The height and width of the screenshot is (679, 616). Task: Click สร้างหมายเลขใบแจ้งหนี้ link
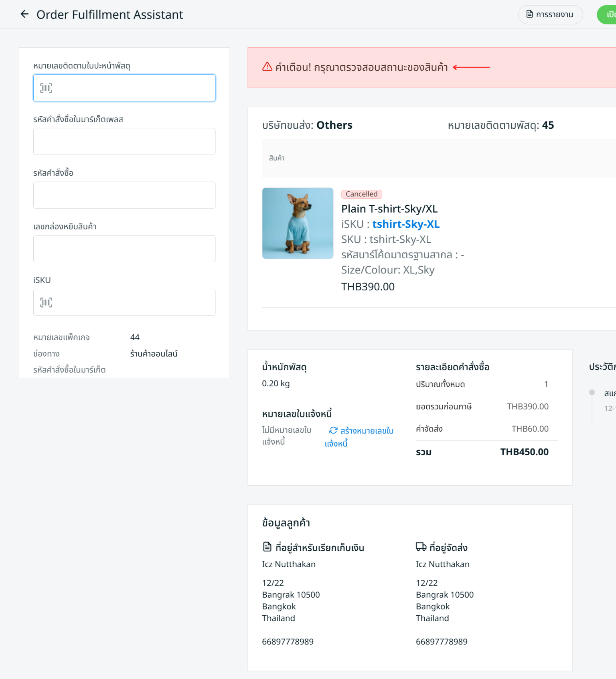tap(366, 431)
